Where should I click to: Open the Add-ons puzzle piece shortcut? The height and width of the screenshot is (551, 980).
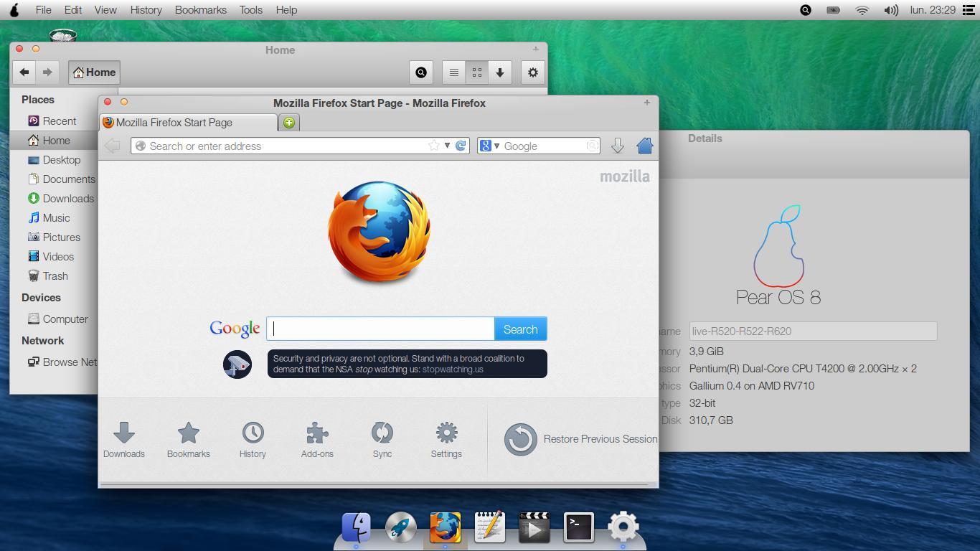pyautogui.click(x=317, y=439)
